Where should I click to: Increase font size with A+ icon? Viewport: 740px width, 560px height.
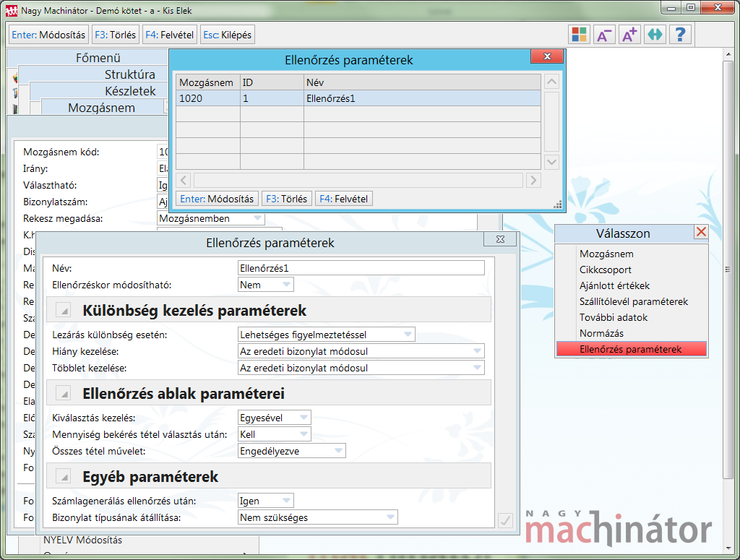click(629, 35)
